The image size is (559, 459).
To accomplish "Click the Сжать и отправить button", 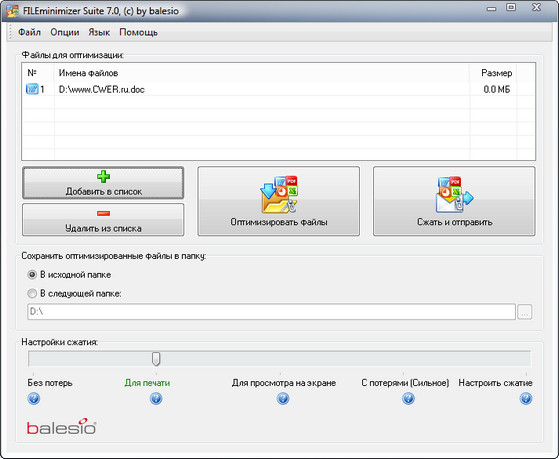I will pos(454,201).
